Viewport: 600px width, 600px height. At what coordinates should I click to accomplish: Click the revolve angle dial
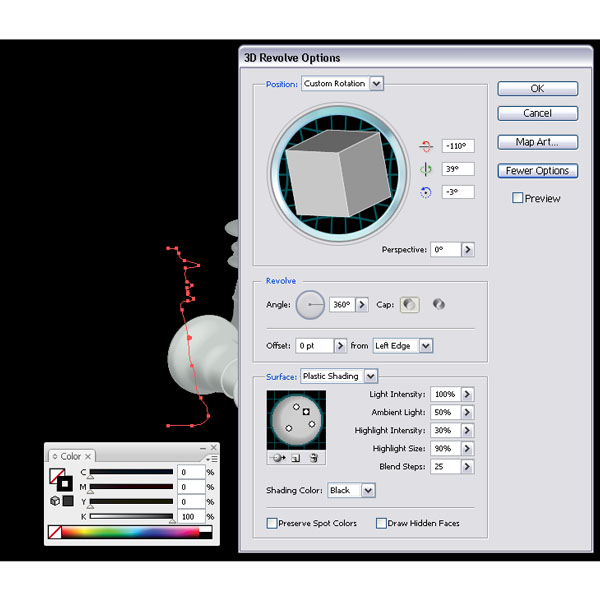click(310, 305)
